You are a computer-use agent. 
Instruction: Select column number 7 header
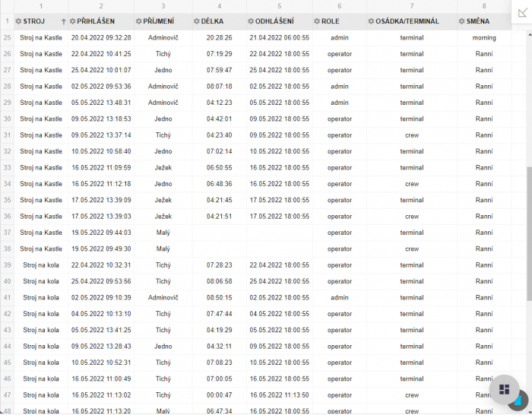[x=412, y=6]
